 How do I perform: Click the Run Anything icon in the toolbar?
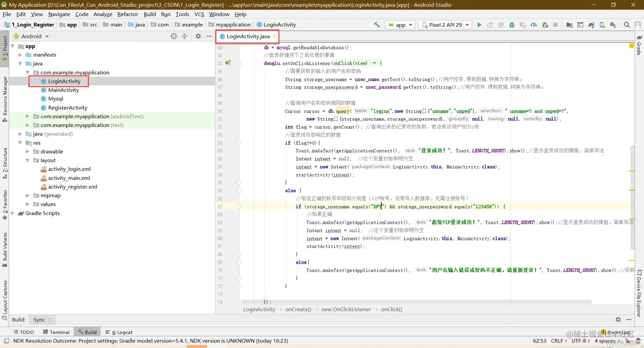coord(580,25)
